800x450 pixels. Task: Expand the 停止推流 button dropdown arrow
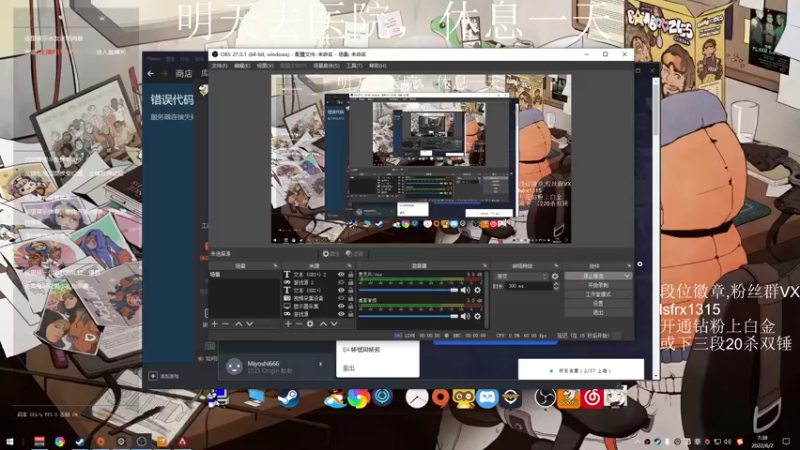tap(627, 276)
